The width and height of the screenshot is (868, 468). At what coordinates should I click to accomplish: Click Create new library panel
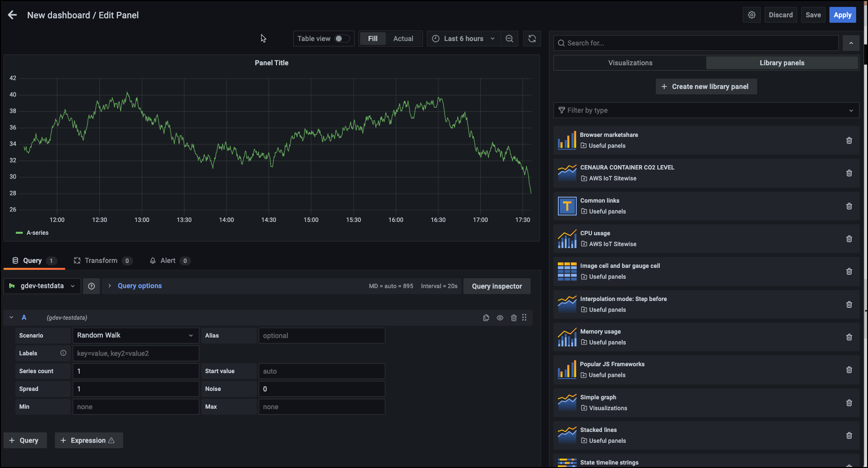tap(706, 86)
